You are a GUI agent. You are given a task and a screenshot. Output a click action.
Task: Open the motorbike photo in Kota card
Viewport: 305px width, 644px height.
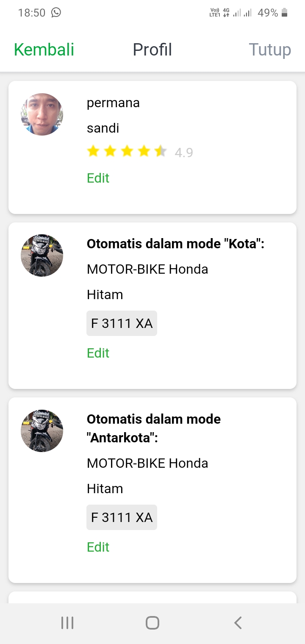42,255
